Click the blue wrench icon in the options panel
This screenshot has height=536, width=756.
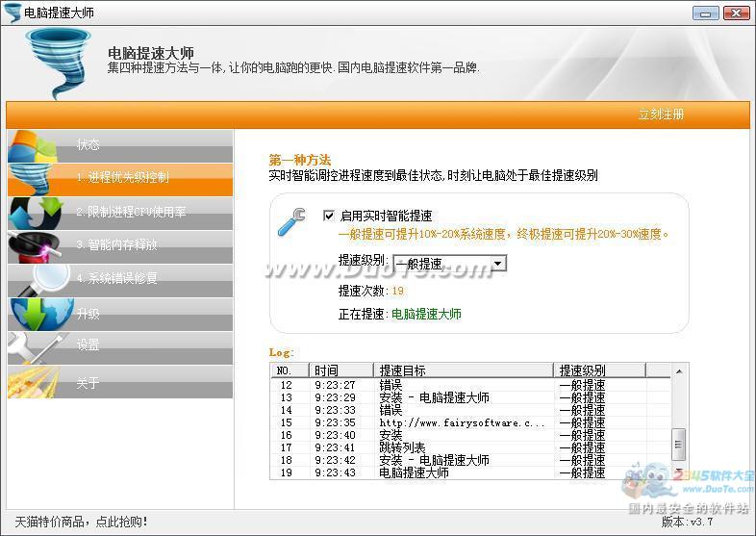[291, 221]
